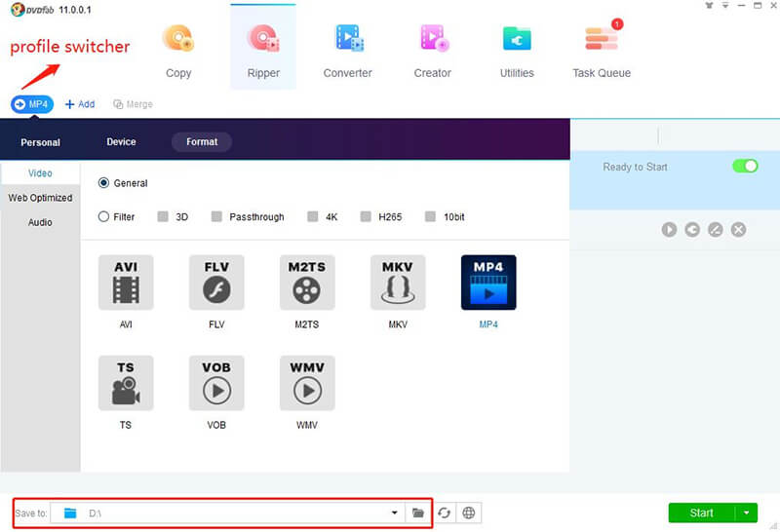Switch to the Device tab
The width and height of the screenshot is (780, 532).
121,142
